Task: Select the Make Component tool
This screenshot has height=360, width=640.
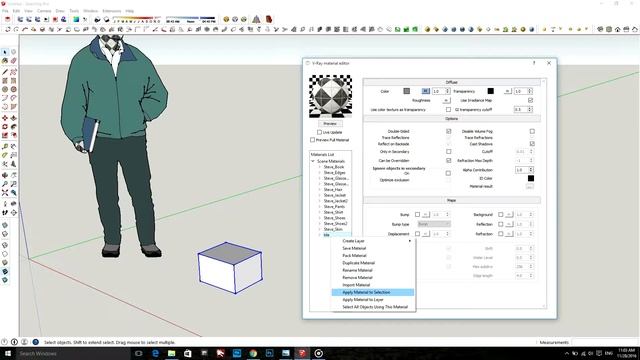Action: 13,52
